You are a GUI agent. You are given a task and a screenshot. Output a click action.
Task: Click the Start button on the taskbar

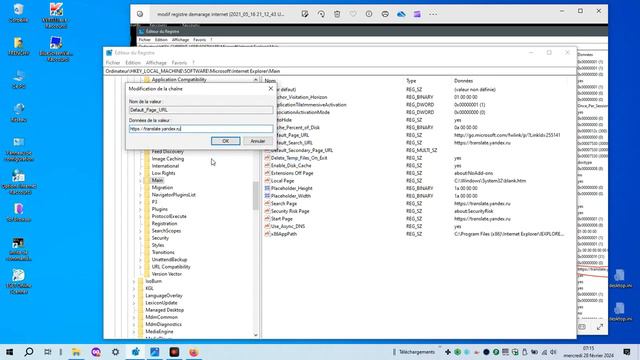click(x=9, y=352)
